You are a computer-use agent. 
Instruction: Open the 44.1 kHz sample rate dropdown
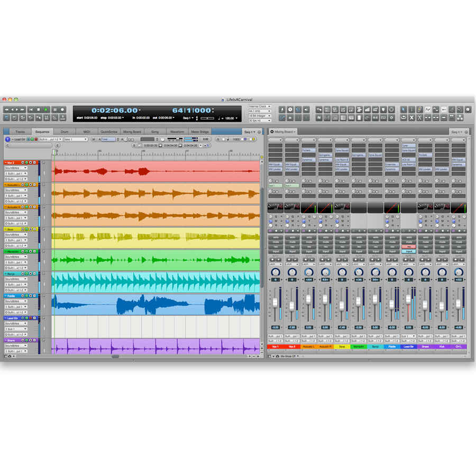pyautogui.click(x=260, y=111)
